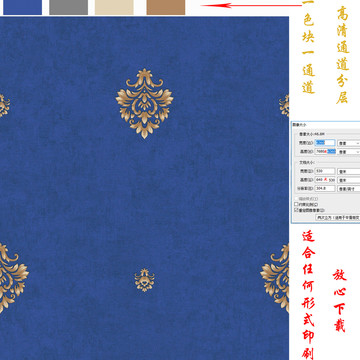Viewport: 360px width, 360px height.
Task: Open the resolution unit dropdown
Action: 349,189
